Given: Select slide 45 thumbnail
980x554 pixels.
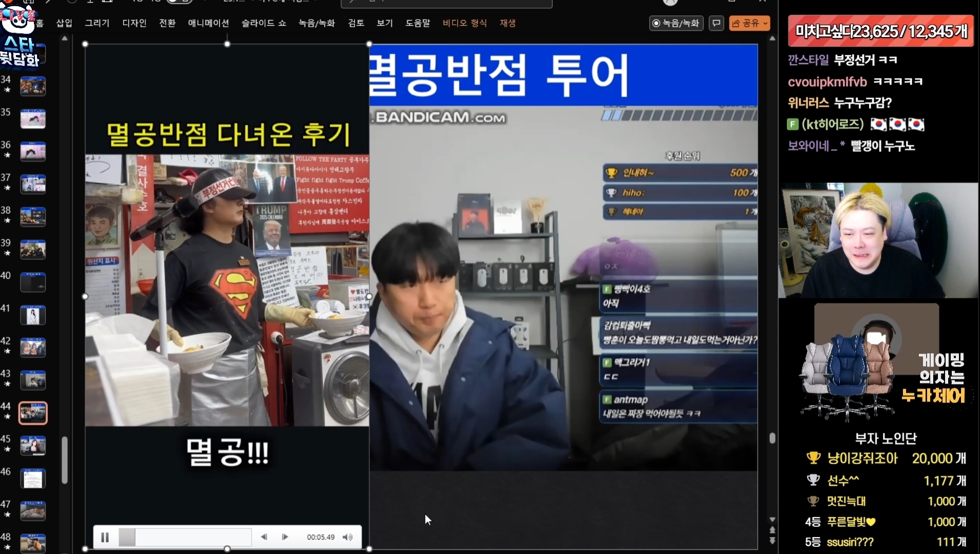Looking at the screenshot, I should [33, 446].
